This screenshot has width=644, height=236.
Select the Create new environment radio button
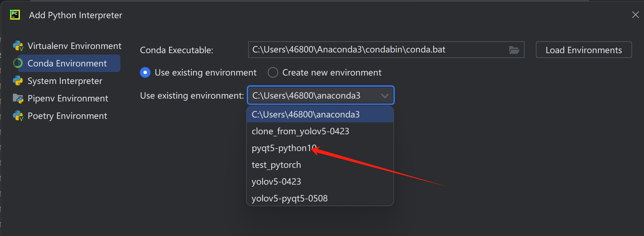coord(273,72)
